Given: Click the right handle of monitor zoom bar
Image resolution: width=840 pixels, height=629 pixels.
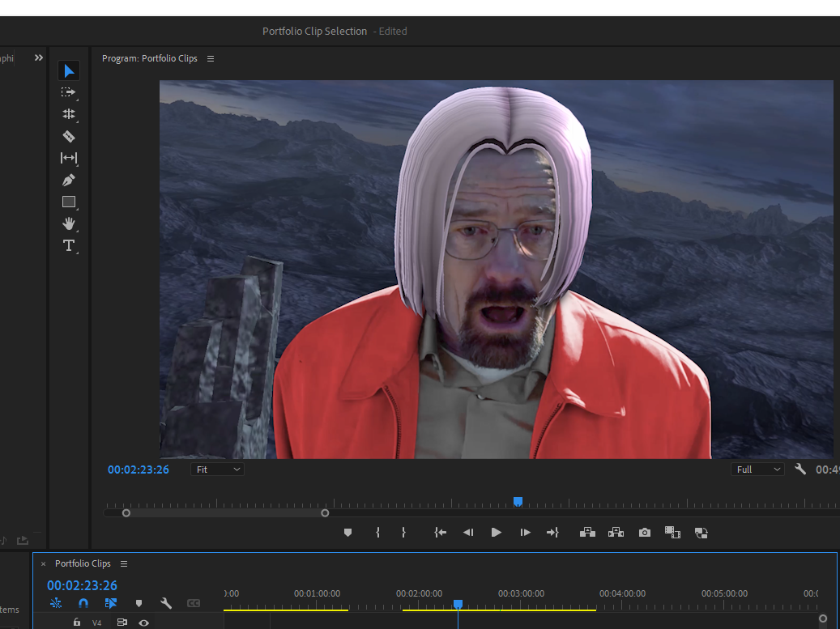Looking at the screenshot, I should (x=325, y=513).
